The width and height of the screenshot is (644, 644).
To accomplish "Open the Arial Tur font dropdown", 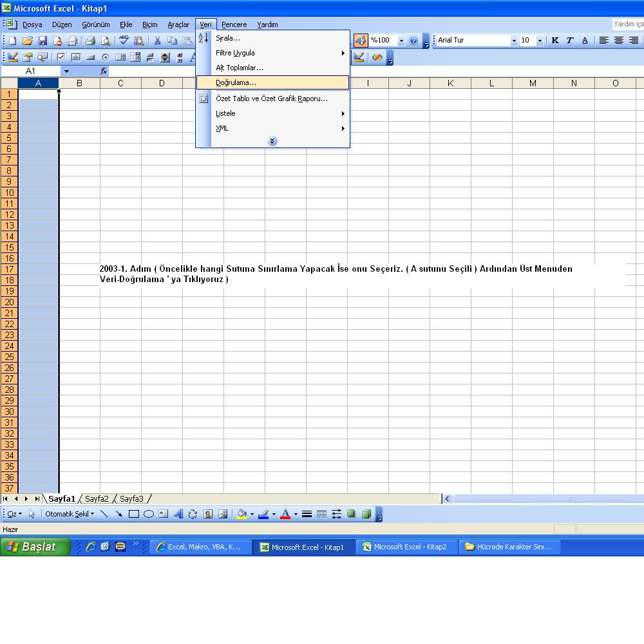I will click(513, 40).
